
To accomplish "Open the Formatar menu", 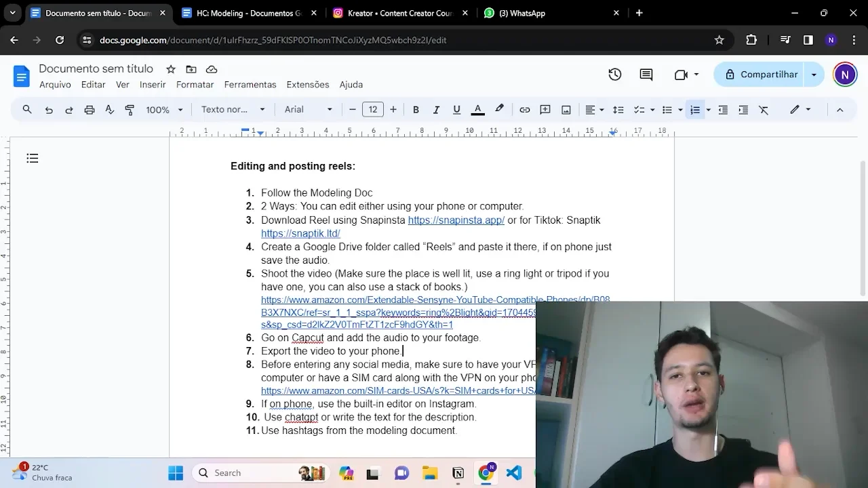I will [x=195, y=85].
